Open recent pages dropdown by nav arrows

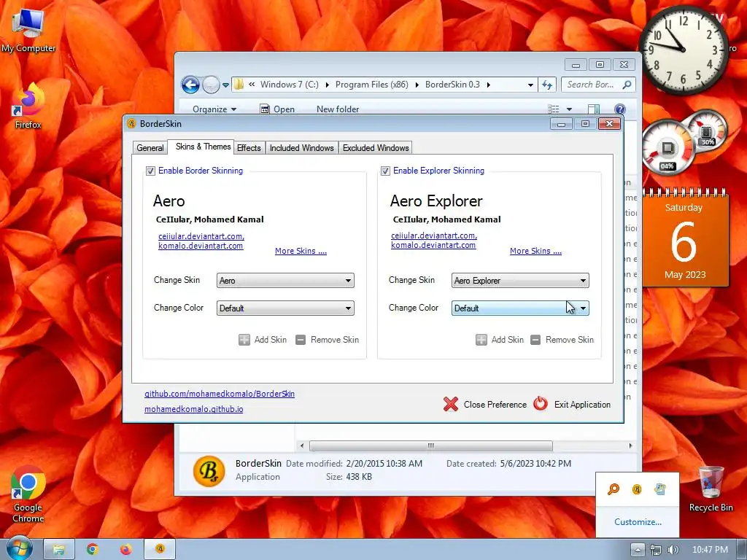tap(226, 85)
